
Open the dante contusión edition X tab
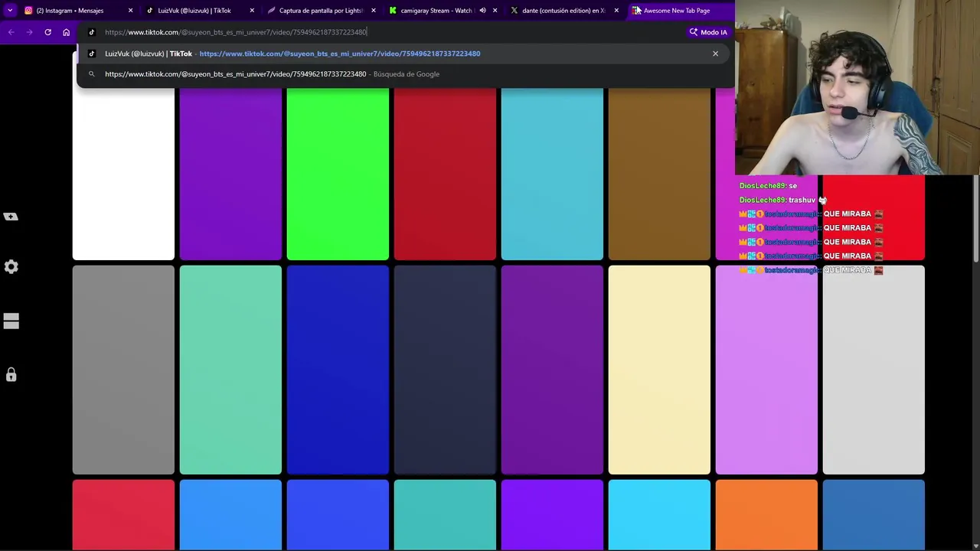(x=564, y=11)
